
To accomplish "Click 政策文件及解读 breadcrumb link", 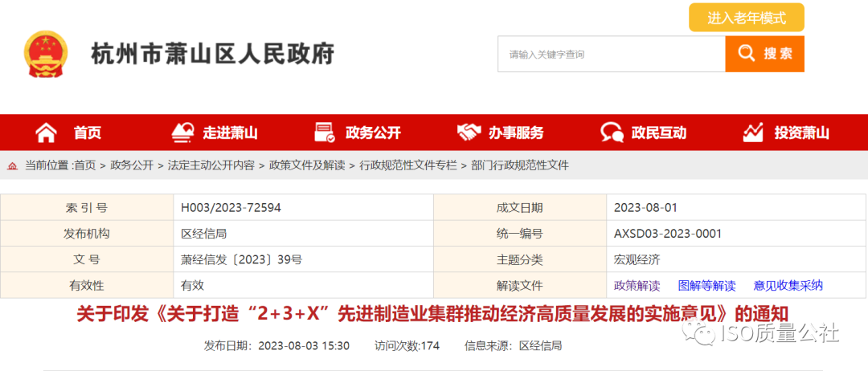I will [307, 165].
